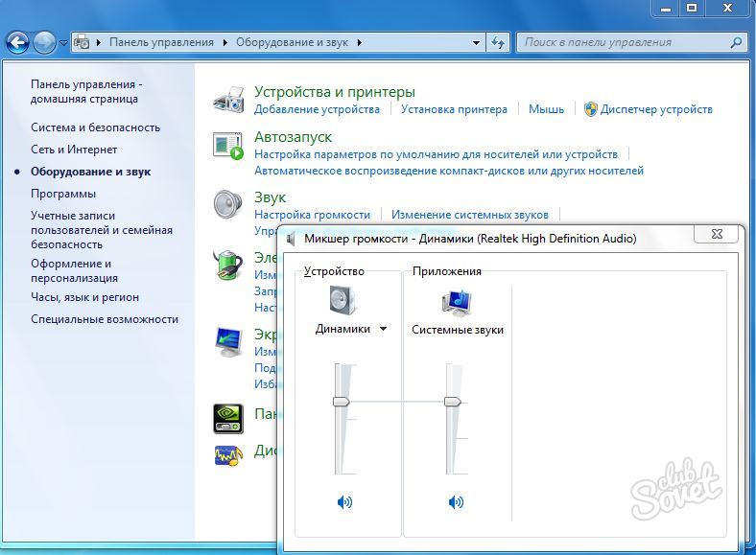Click the control panel search field
The height and width of the screenshot is (555, 756).
[624, 42]
